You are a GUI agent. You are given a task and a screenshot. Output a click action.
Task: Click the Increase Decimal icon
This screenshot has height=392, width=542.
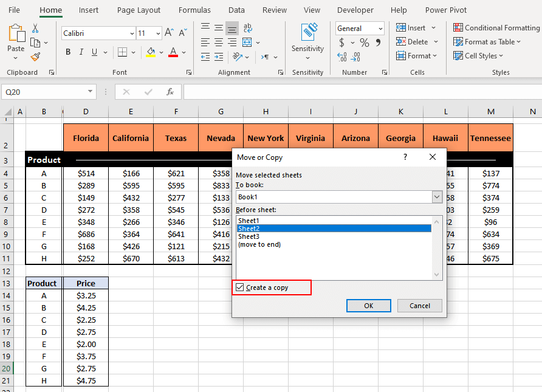click(x=341, y=55)
